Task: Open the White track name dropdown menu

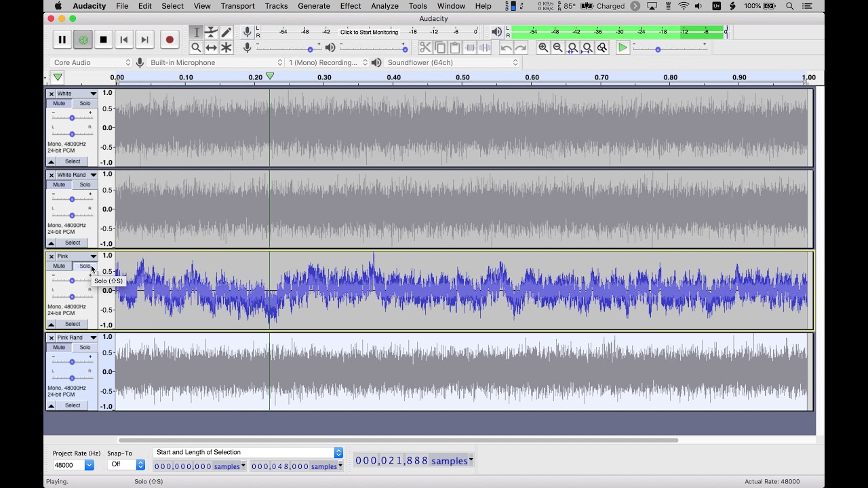Action: [x=77, y=94]
